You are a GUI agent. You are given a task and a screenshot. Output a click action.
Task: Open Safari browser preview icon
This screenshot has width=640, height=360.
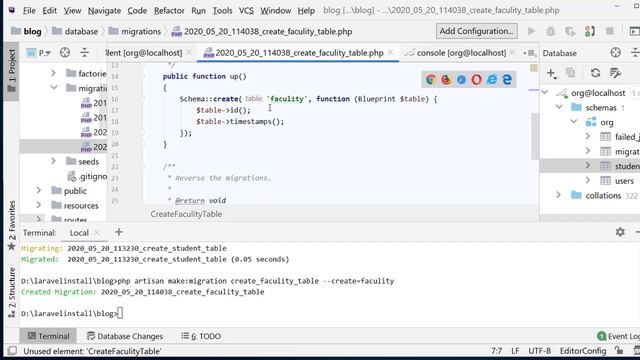[461, 80]
